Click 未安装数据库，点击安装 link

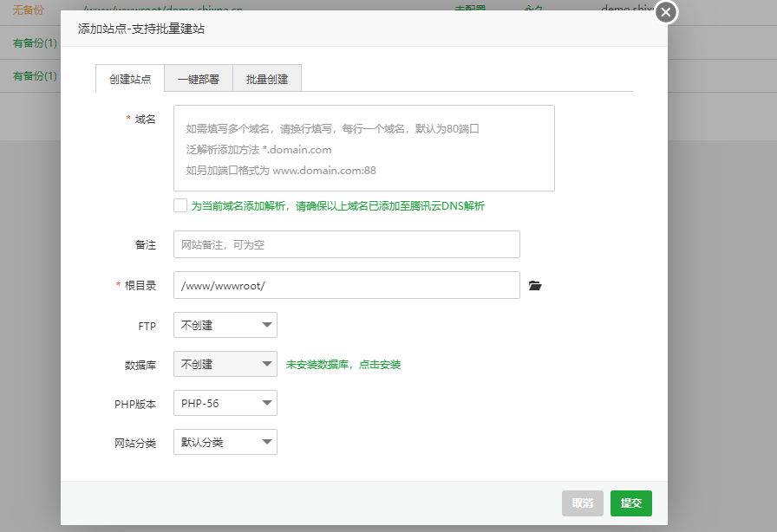[x=343, y=365]
